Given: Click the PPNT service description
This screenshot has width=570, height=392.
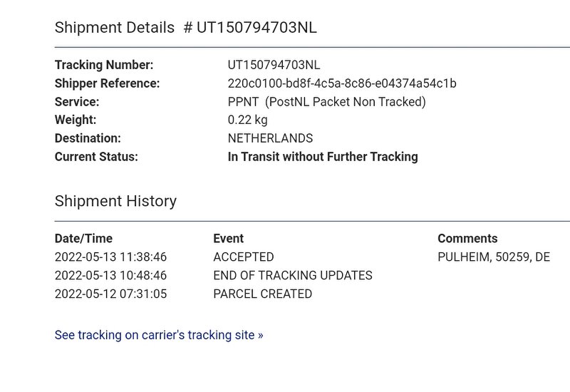Looking at the screenshot, I should pos(326,102).
